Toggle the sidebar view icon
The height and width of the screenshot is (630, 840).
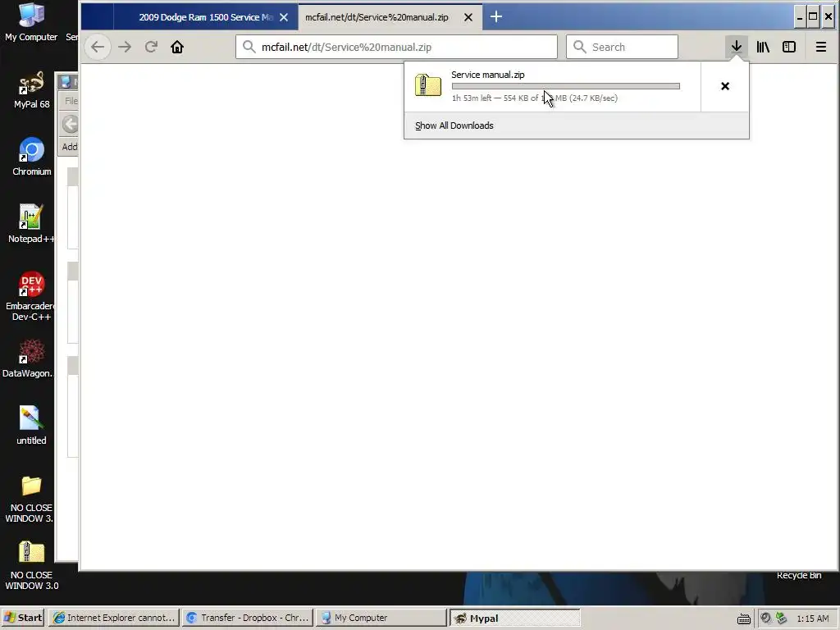click(789, 47)
